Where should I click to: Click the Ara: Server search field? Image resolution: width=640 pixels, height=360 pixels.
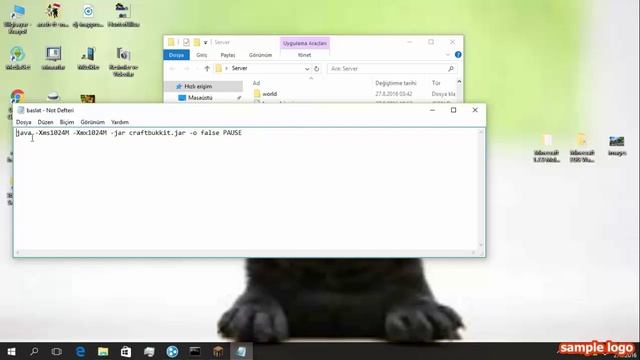tap(388, 69)
